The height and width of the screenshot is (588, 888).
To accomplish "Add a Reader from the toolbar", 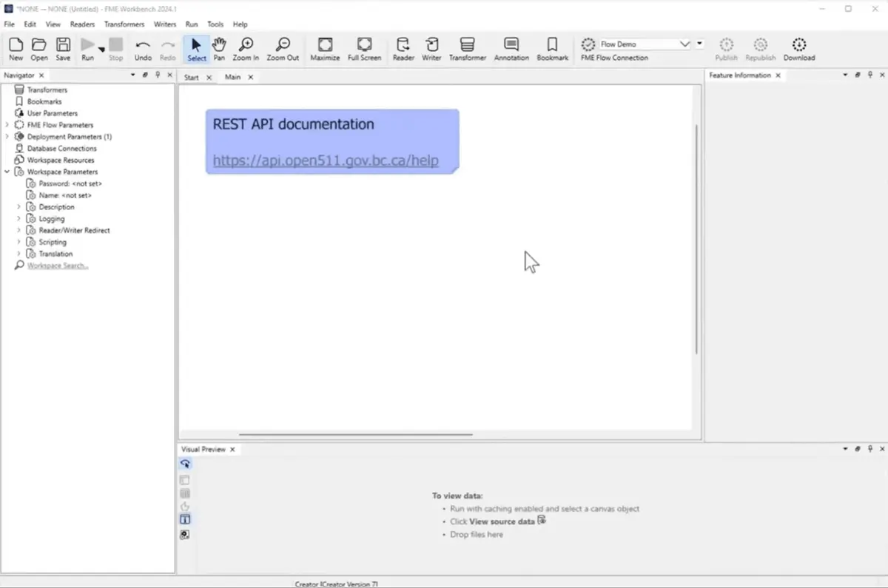I will click(x=403, y=49).
